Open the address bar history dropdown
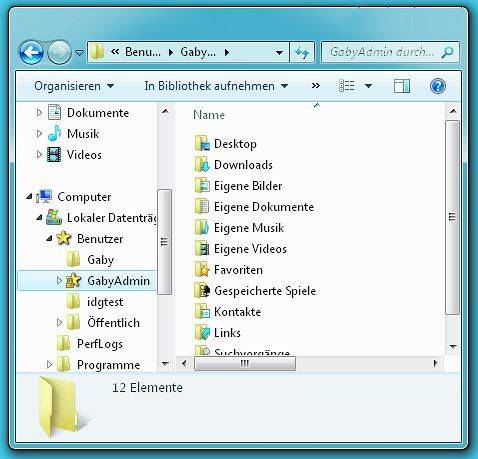 pyautogui.click(x=280, y=52)
